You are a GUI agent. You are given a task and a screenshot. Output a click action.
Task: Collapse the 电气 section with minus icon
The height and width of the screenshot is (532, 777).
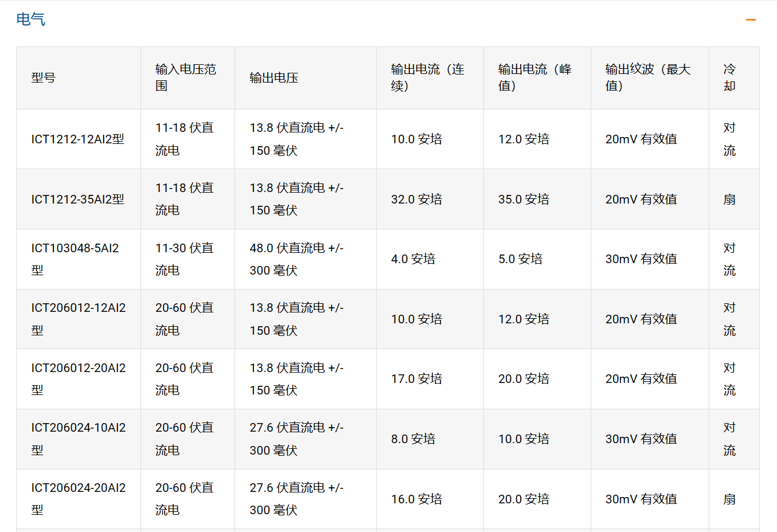coord(751,20)
